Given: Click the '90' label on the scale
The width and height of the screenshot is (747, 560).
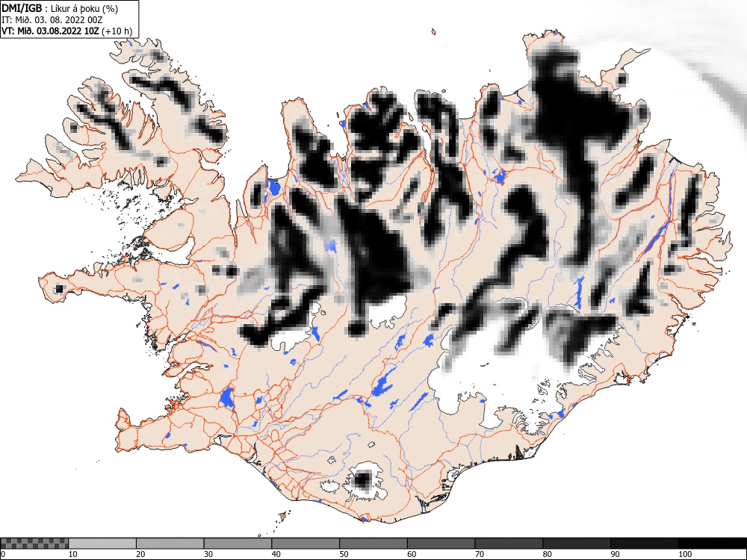Looking at the screenshot, I should coord(615,554).
